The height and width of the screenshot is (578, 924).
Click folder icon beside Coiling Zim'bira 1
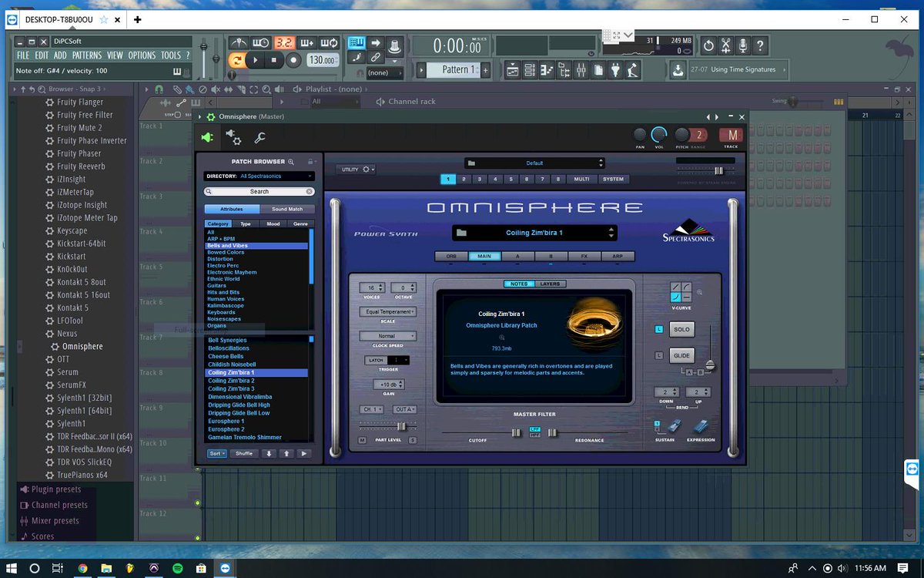(461, 233)
